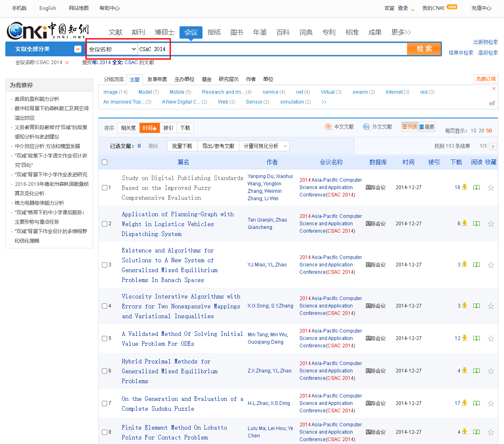The width and height of the screenshot is (504, 444).
Task: Open the online reader for row 2
Action: tap(476, 224)
